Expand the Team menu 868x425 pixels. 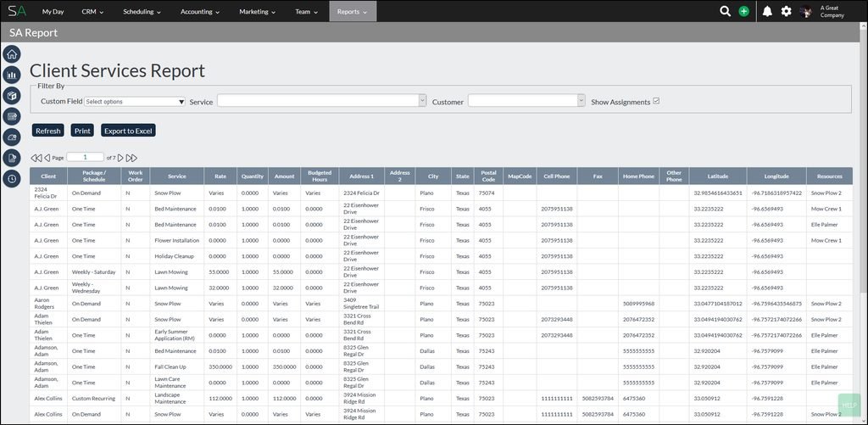(306, 11)
